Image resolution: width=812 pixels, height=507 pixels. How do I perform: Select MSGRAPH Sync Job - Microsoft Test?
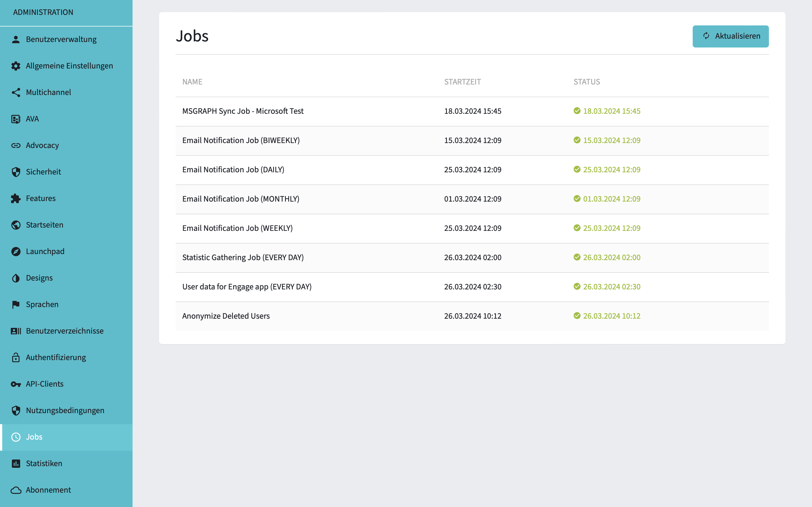[x=243, y=111]
